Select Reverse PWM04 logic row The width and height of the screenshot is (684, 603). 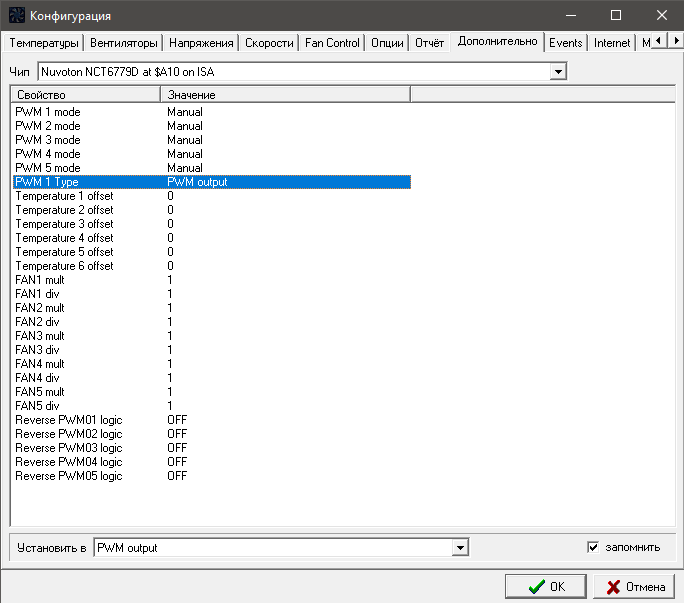coord(212,462)
